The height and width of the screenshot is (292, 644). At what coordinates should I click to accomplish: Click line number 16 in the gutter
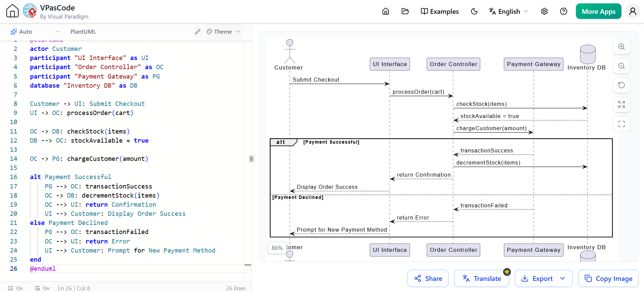13,177
